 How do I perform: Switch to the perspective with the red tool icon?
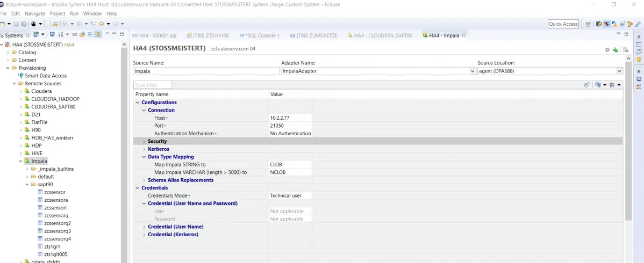point(606,24)
